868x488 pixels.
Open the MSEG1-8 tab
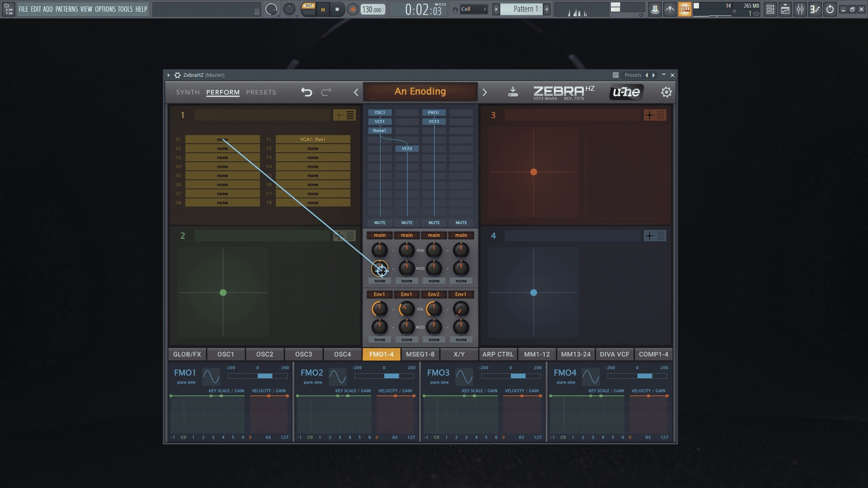420,354
